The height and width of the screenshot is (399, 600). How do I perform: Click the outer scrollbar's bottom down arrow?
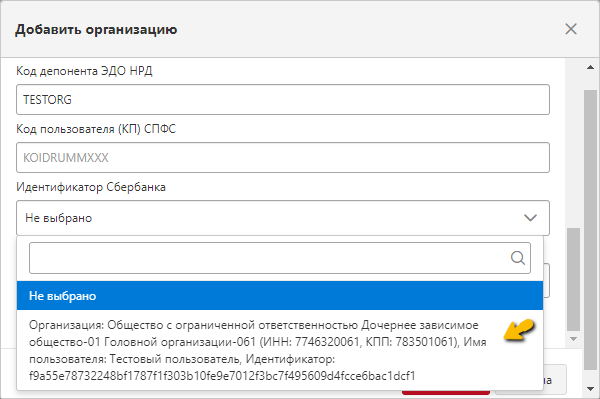[x=590, y=389]
